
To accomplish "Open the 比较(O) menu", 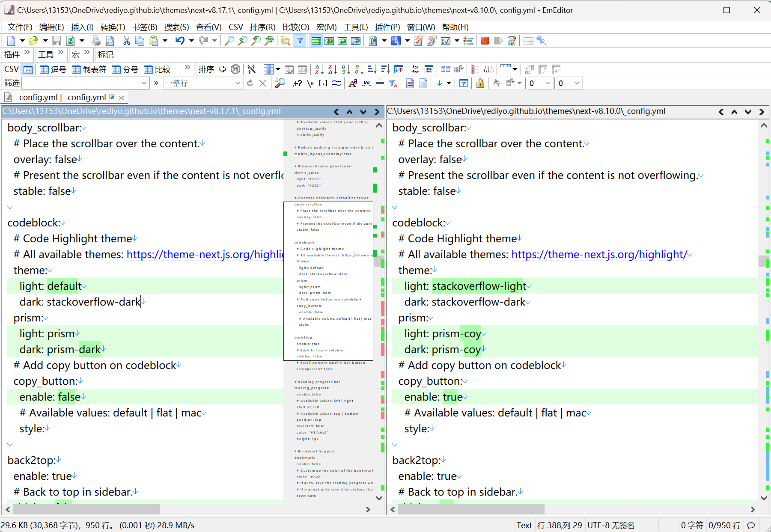I will [295, 27].
